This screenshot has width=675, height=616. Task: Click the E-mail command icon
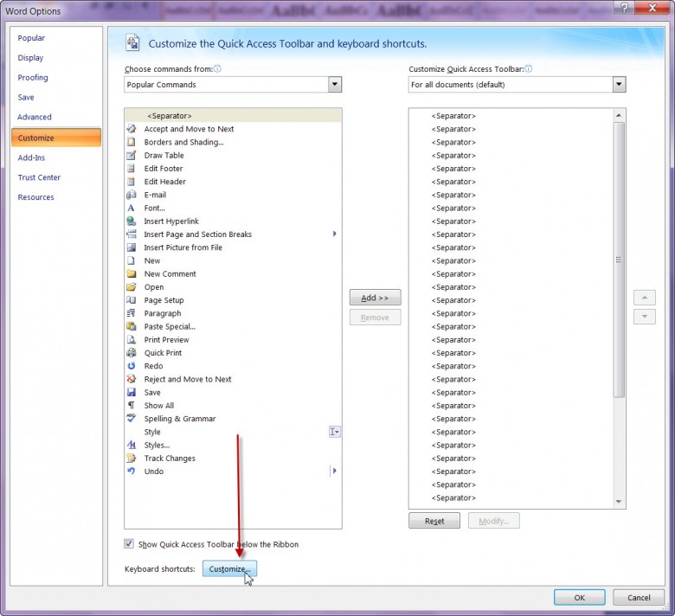tap(132, 195)
